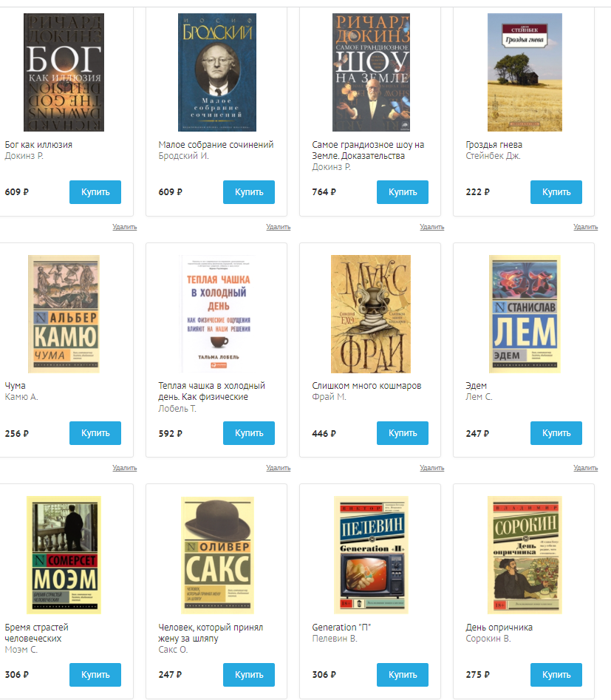Buy День опричника by Сорокин
Viewport: 611px width, 700px height.
556,675
